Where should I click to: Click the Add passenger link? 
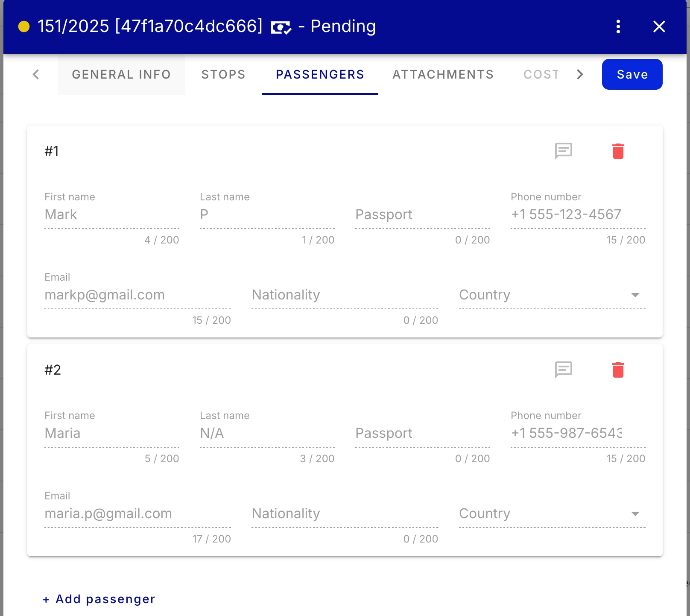pyautogui.click(x=99, y=599)
